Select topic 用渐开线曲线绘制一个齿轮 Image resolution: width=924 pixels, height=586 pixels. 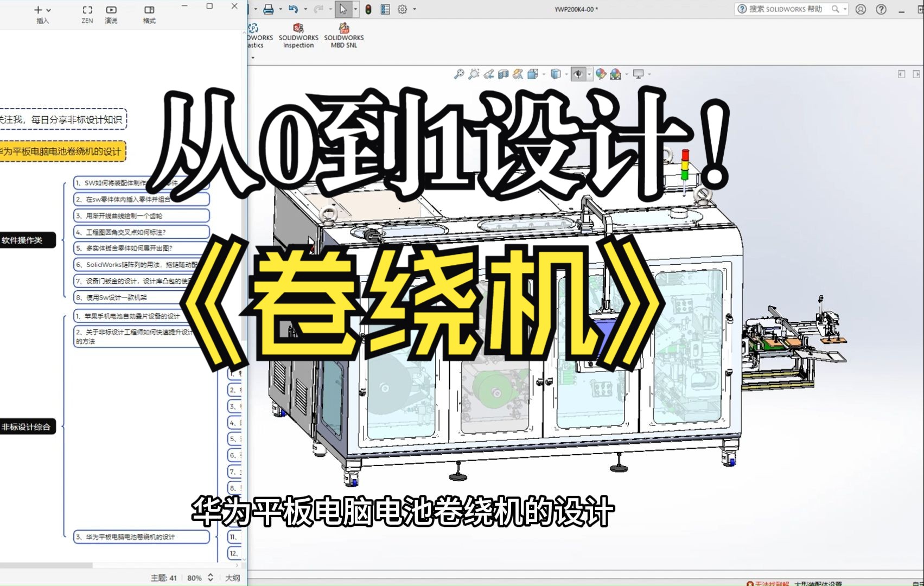[x=142, y=215]
